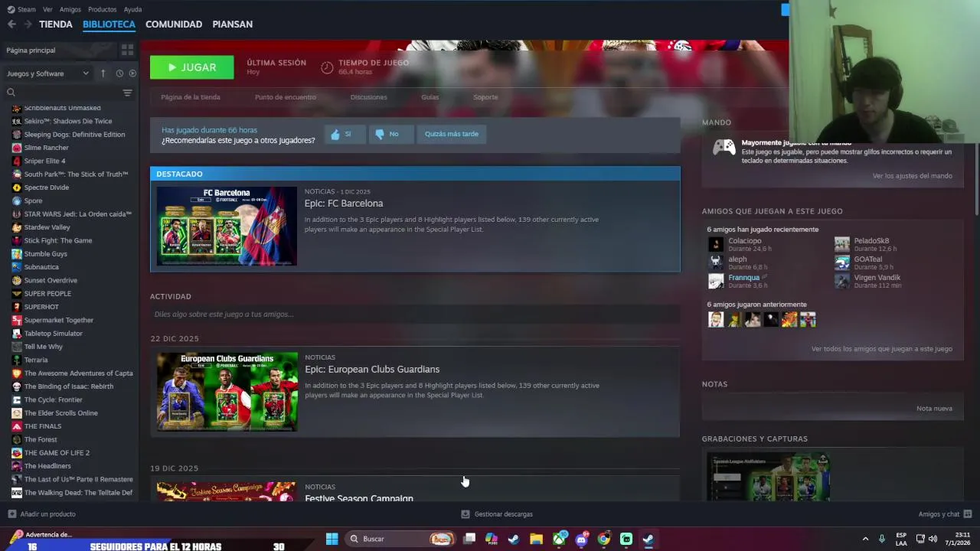Viewport: 980px width, 551px height.
Task: Open Guías link
Action: 430,97
